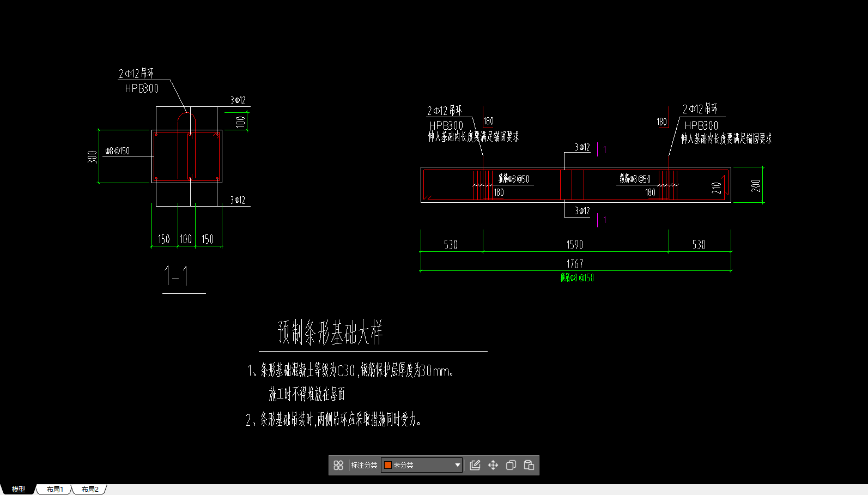Open the 未分类 annotation category dropdown
868x495 pixels.
tap(422, 465)
